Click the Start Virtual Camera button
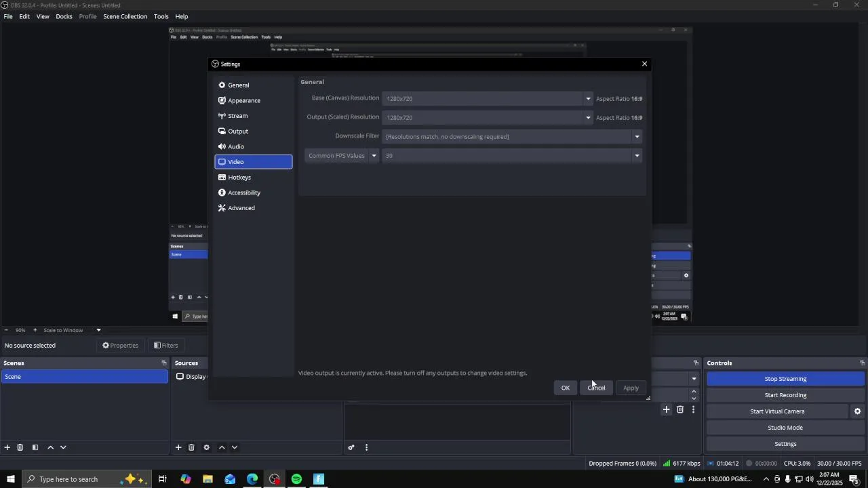 [777, 411]
